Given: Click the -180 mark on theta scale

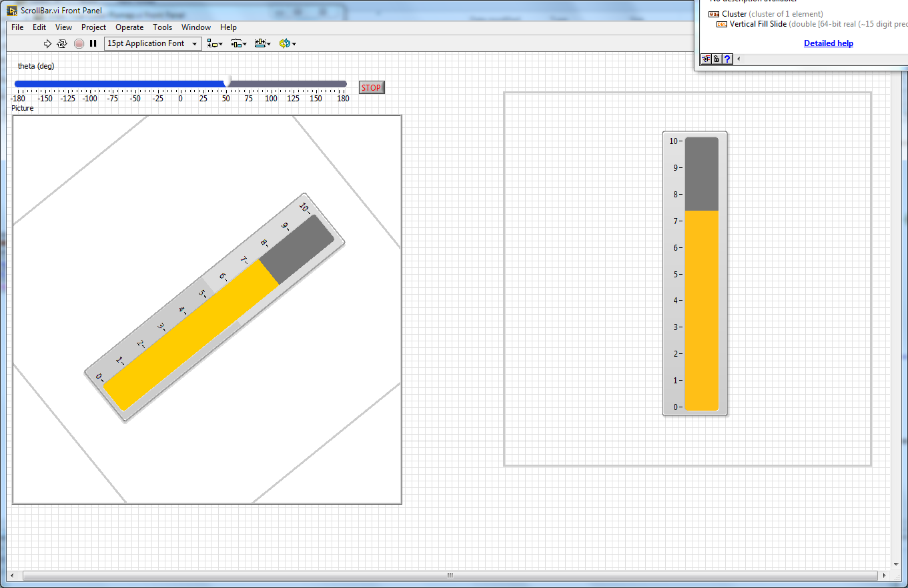Looking at the screenshot, I should tap(19, 98).
